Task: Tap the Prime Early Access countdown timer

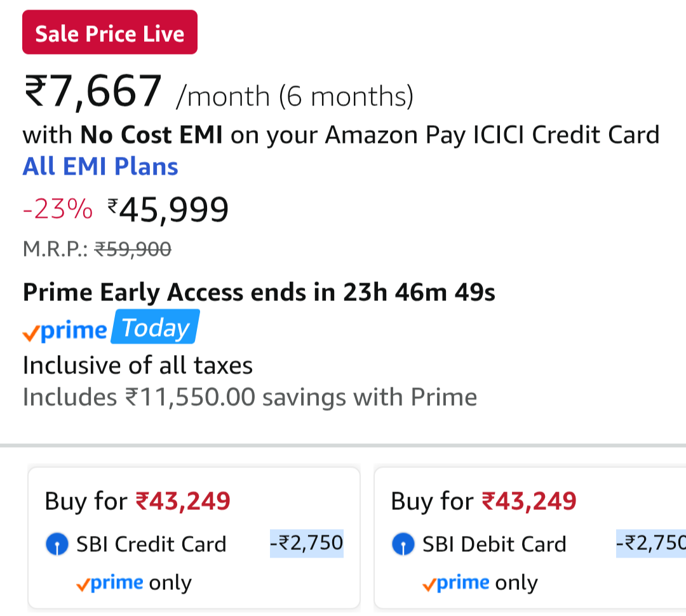Action: [419, 293]
